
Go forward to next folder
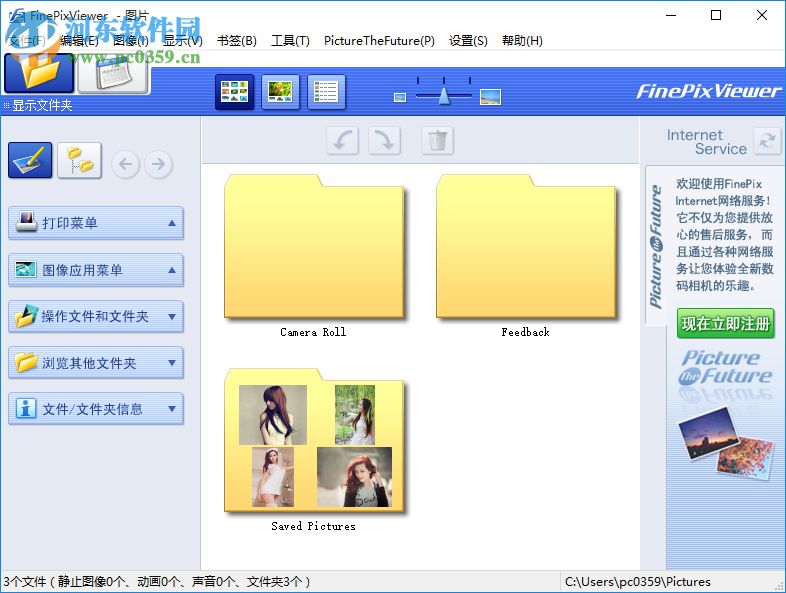tap(158, 164)
